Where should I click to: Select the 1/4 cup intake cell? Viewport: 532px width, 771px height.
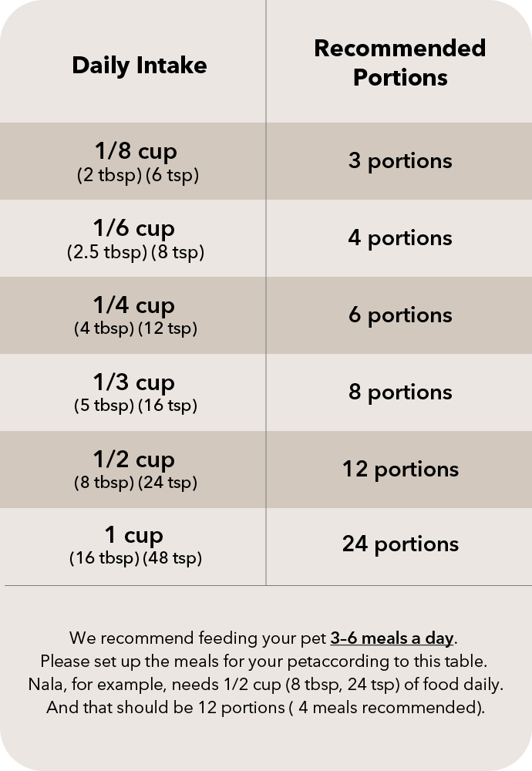[x=133, y=315]
